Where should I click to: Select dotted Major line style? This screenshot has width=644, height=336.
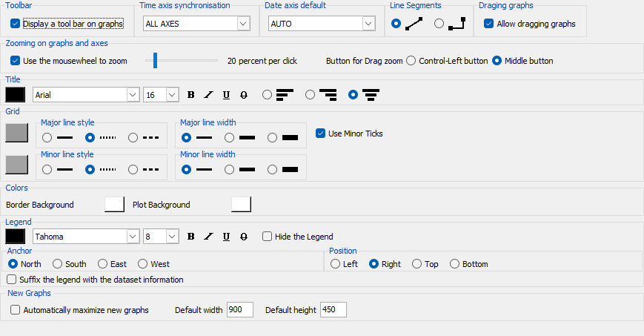pyautogui.click(x=90, y=138)
